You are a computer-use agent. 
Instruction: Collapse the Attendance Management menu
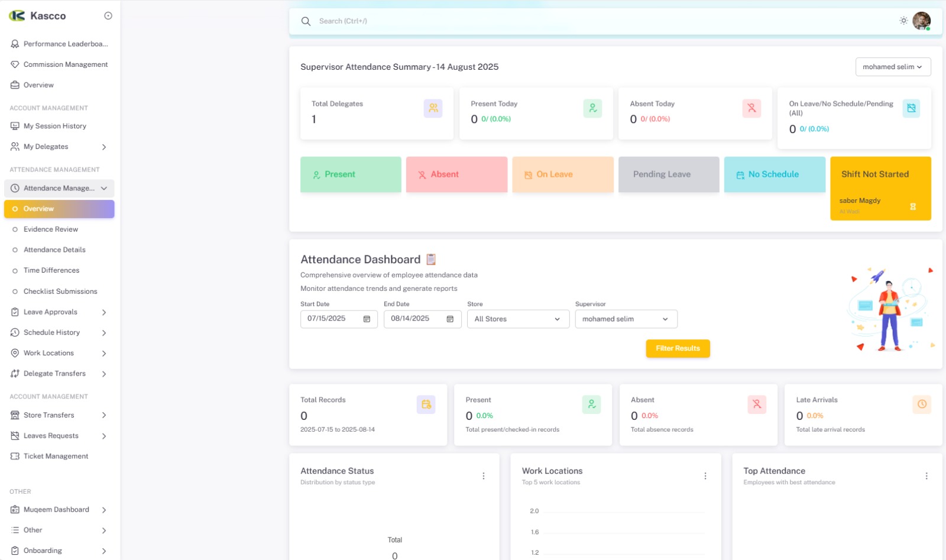[x=59, y=188]
